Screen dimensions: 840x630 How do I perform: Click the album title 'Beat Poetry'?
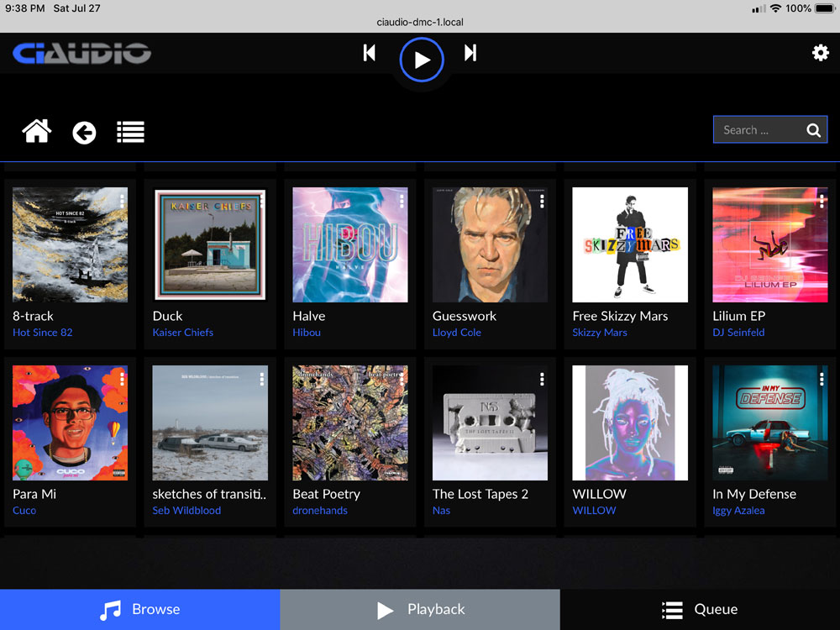326,494
